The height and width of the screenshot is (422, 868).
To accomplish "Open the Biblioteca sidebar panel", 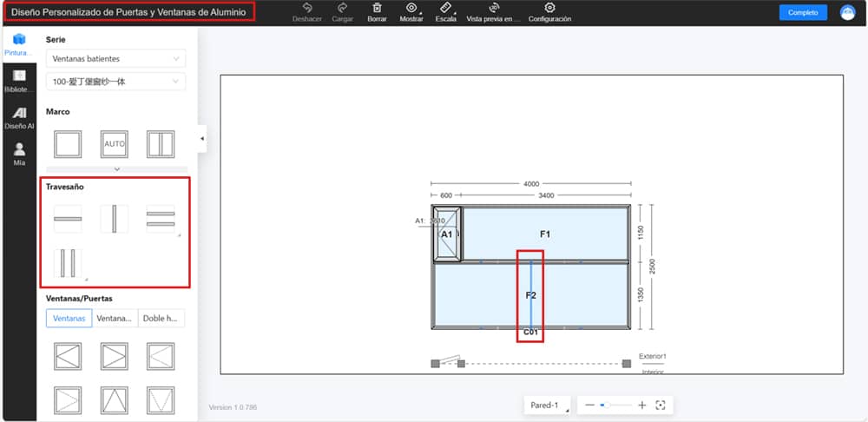I will 19,81.
